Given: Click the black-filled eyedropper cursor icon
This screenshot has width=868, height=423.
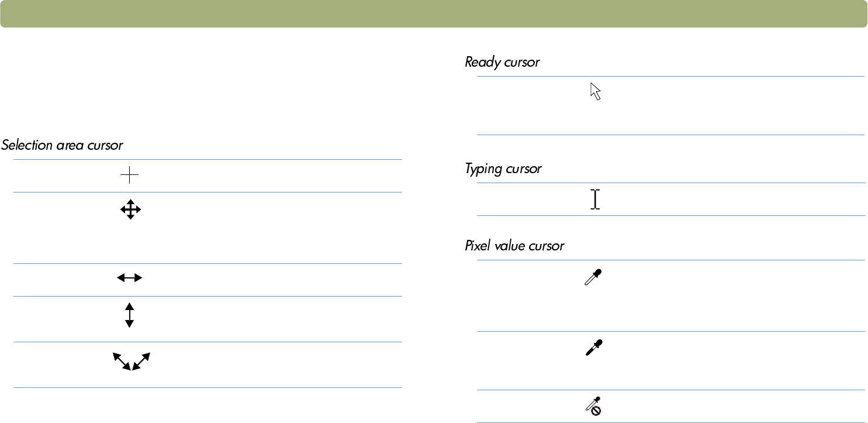Looking at the screenshot, I should [594, 348].
